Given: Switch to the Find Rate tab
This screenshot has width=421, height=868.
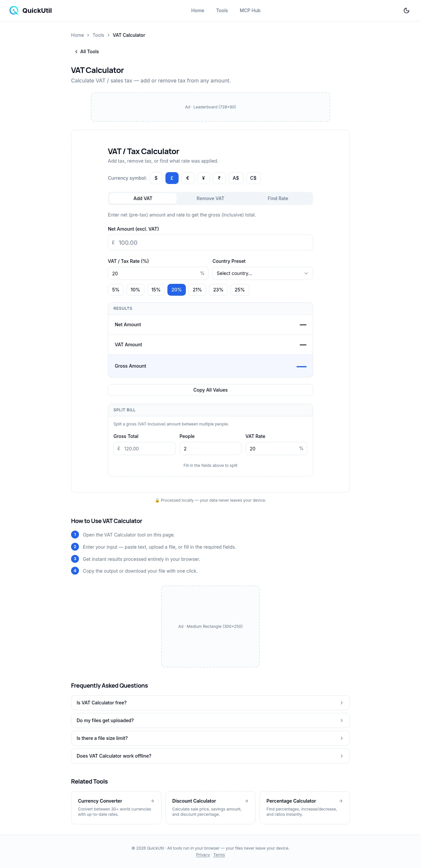Looking at the screenshot, I should pyautogui.click(x=278, y=198).
